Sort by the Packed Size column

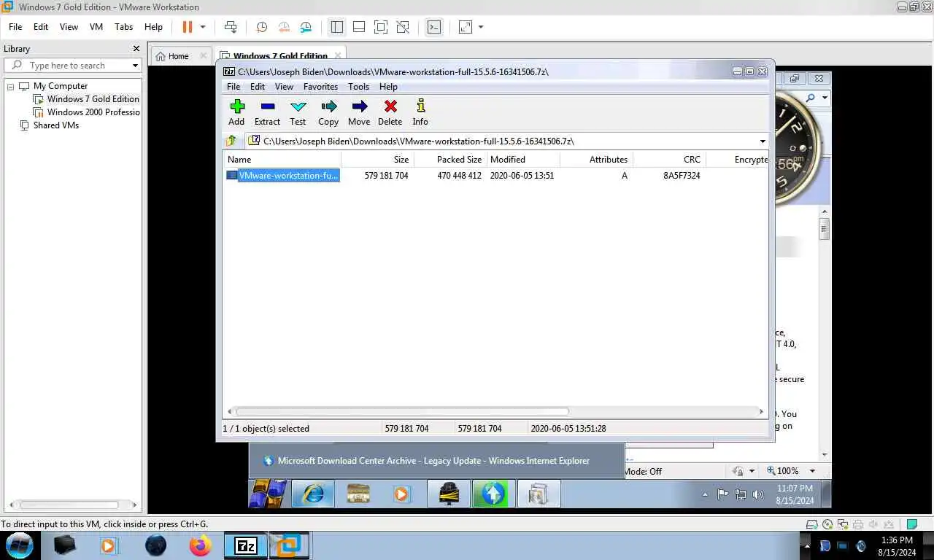tap(451, 159)
